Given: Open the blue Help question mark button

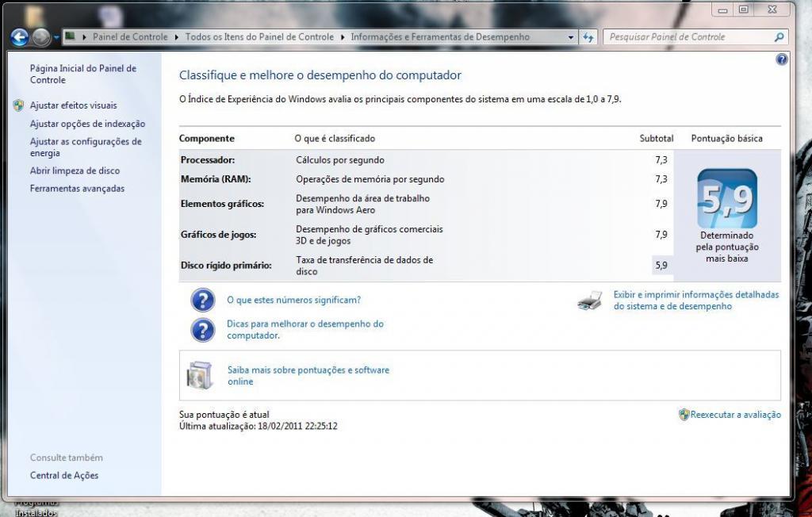Looking at the screenshot, I should (781, 59).
